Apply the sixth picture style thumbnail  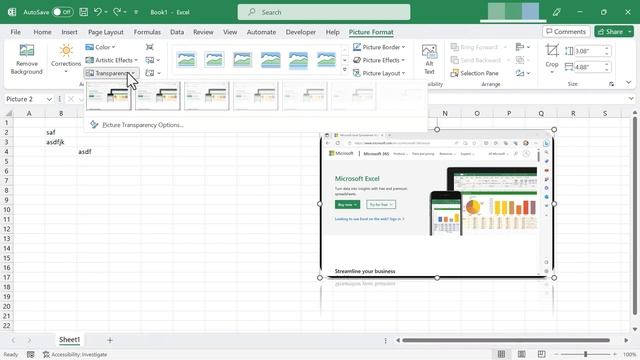click(326, 60)
